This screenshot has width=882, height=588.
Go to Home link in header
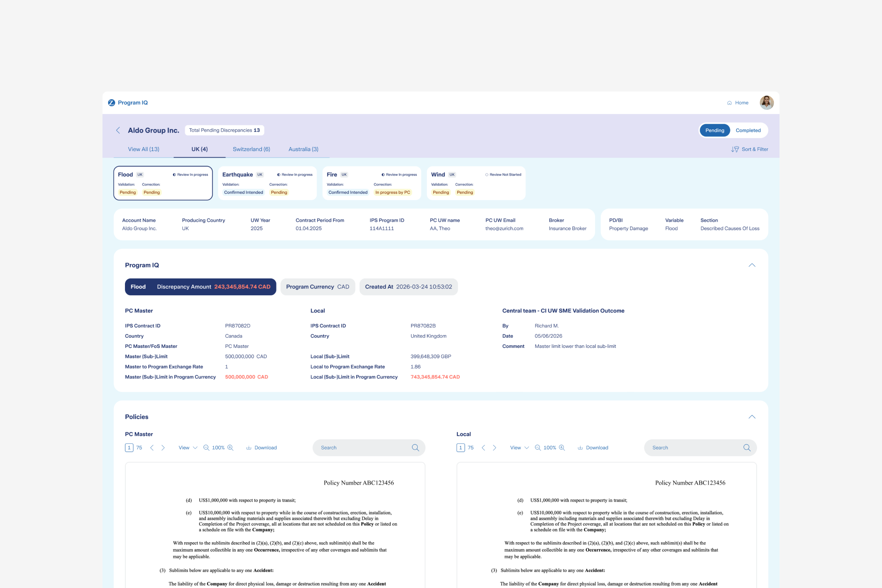[738, 102]
